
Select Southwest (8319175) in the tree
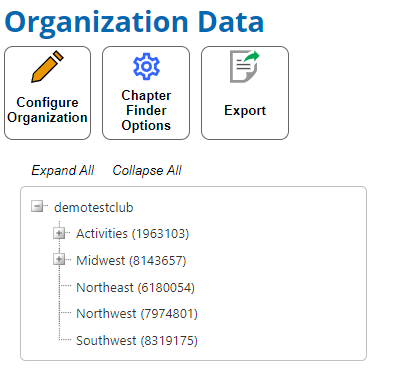[x=137, y=341]
